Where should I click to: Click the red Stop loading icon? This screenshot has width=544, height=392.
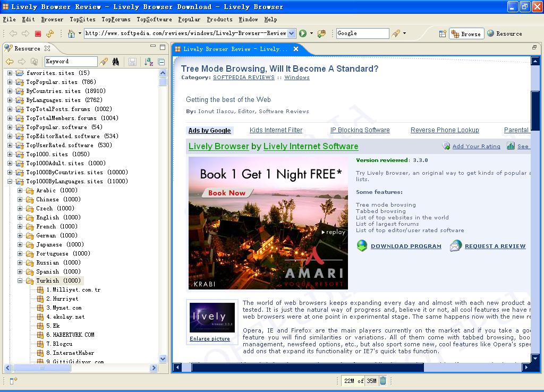coord(38,33)
